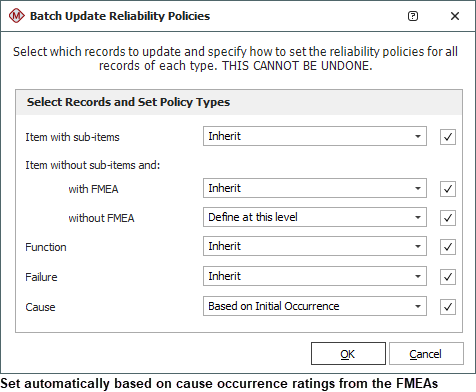
Task: Toggle the Cause record checkbox
Action: tap(448, 307)
